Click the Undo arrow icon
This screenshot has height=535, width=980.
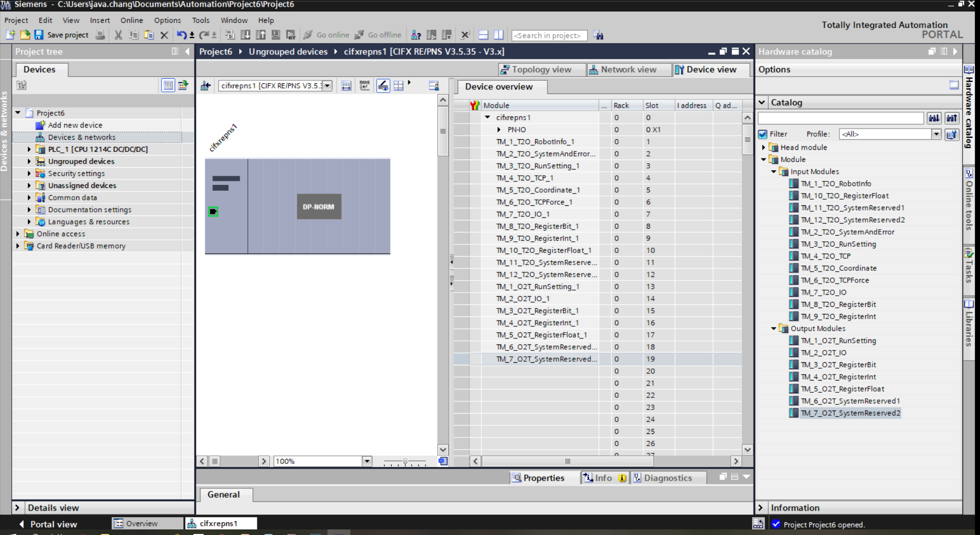coord(181,35)
